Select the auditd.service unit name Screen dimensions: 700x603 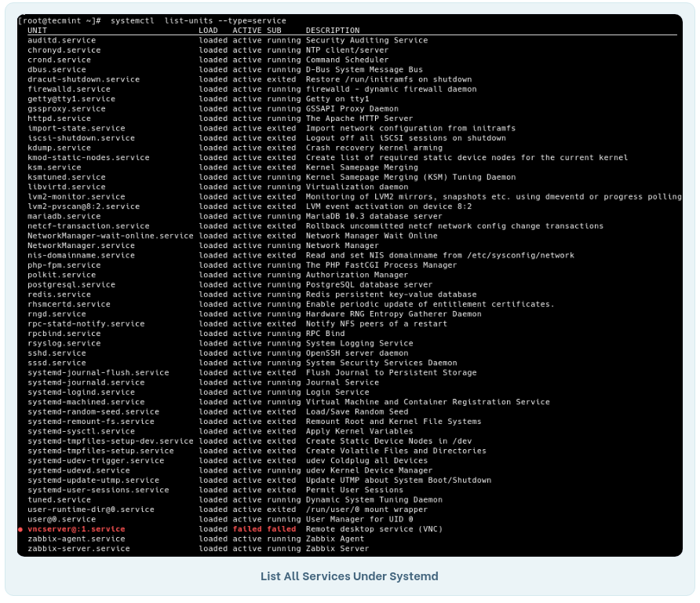[x=62, y=40]
